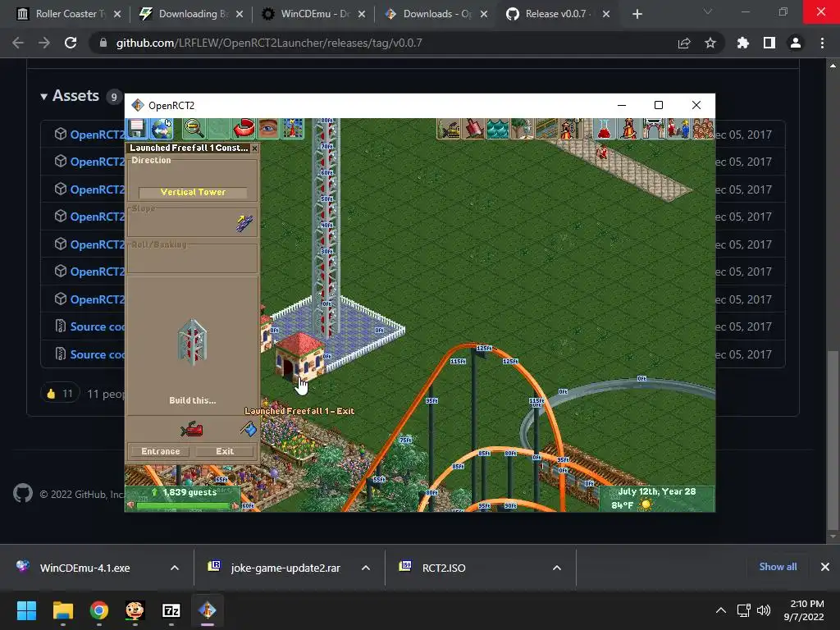Click Show all downloads link
This screenshot has width=840, height=630.
coord(778,566)
